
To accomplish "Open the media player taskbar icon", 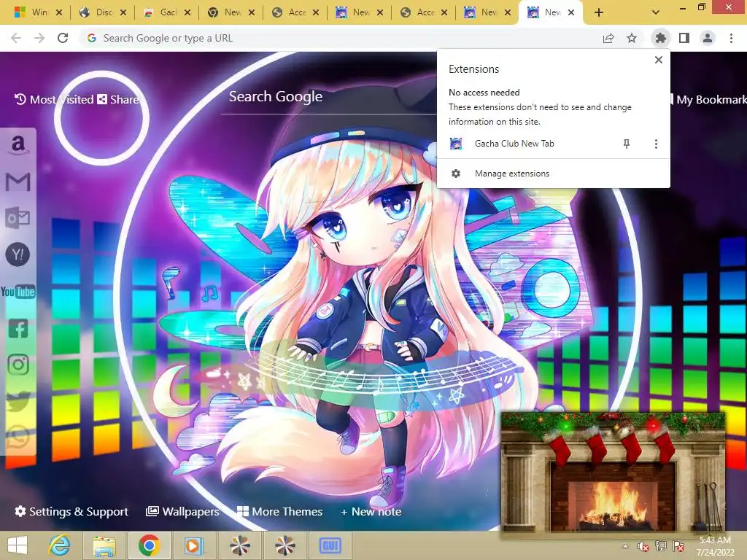I will (x=194, y=545).
